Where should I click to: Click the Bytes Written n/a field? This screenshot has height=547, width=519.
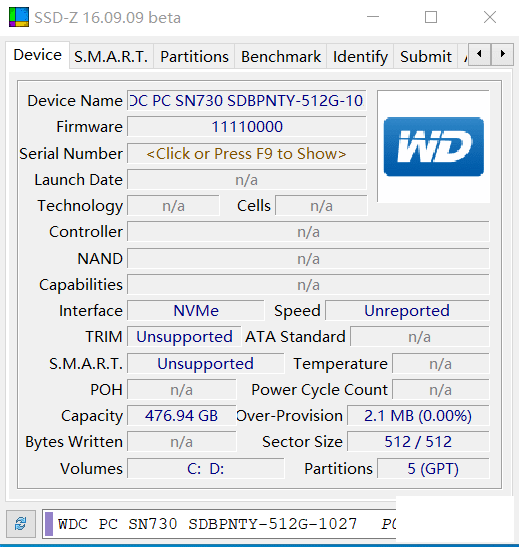tap(181, 442)
